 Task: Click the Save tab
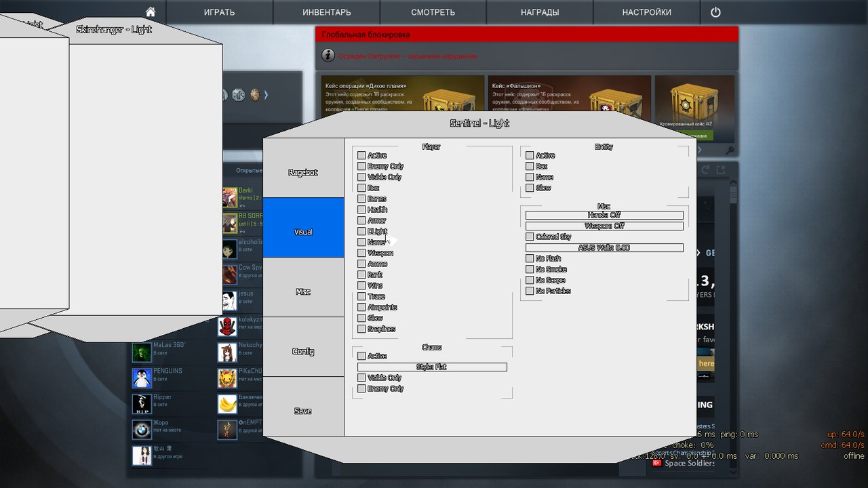tap(303, 407)
